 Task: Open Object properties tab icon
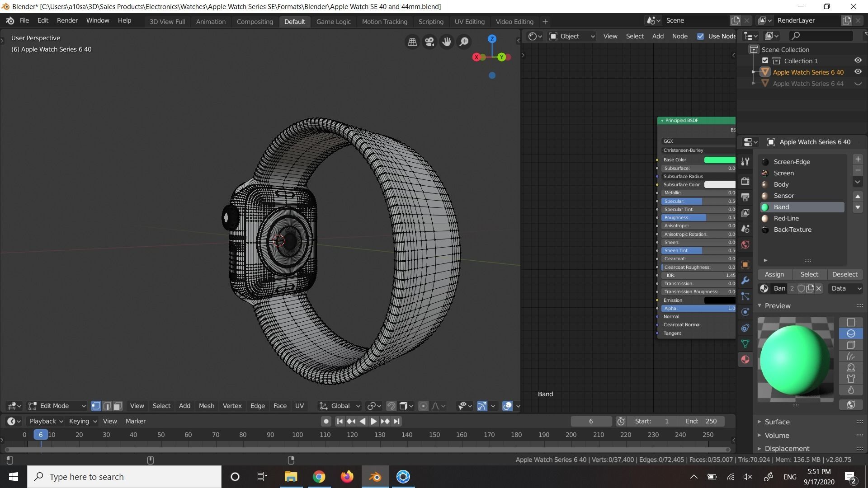click(745, 264)
